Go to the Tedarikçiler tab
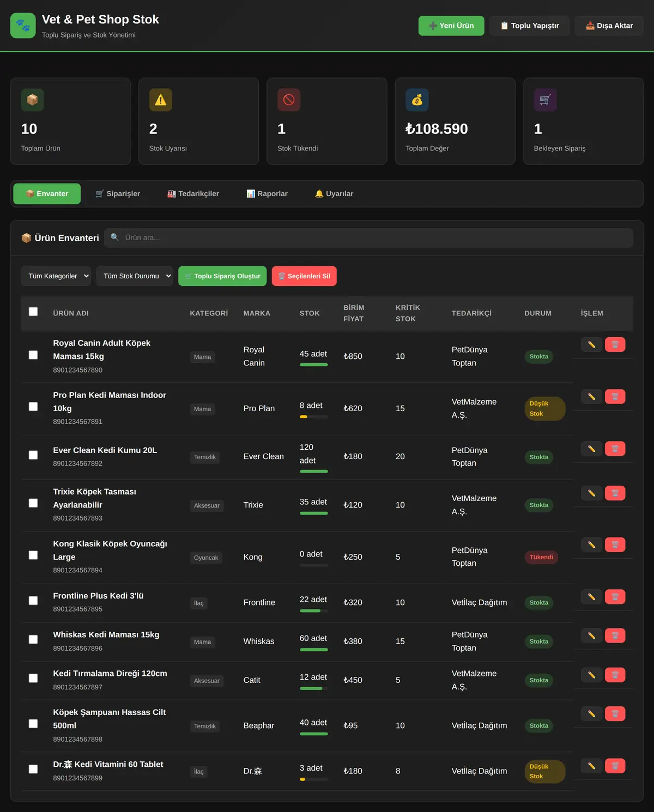654x812 pixels. [193, 194]
